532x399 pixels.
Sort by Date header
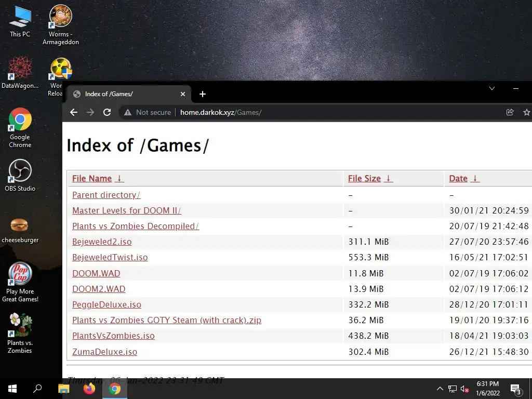pos(458,179)
